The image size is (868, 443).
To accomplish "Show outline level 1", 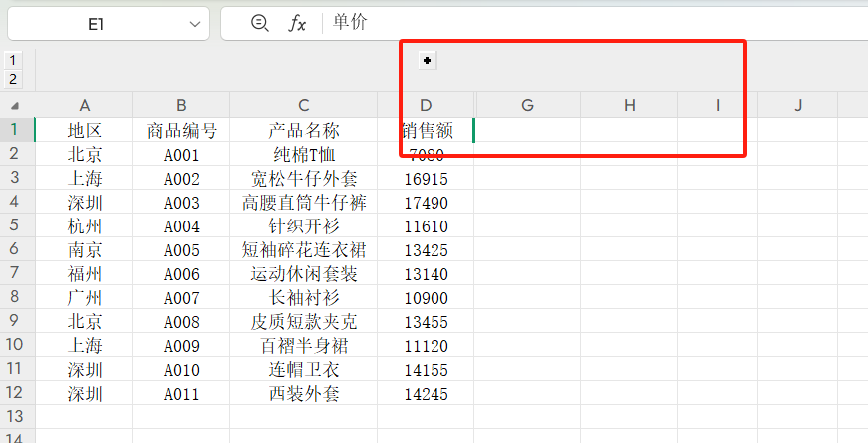I will click(x=13, y=61).
